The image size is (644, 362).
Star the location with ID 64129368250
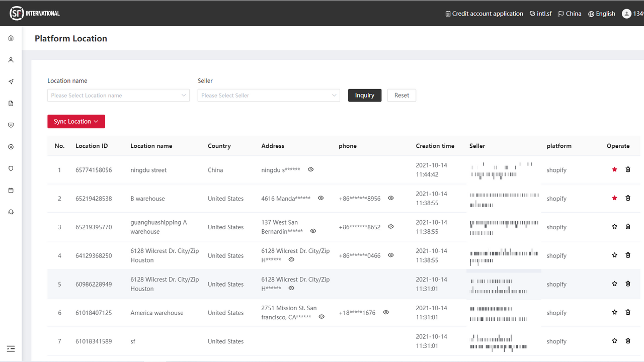click(614, 255)
